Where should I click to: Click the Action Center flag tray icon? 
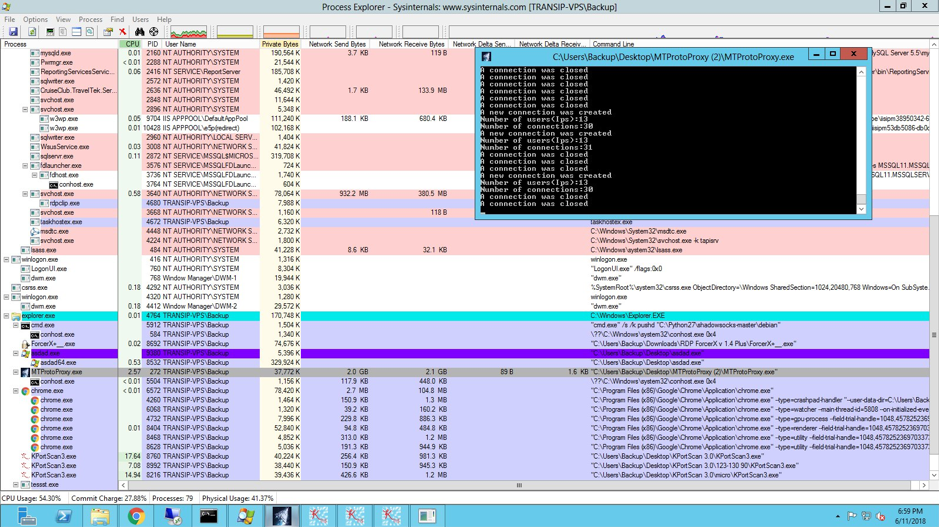pos(852,516)
